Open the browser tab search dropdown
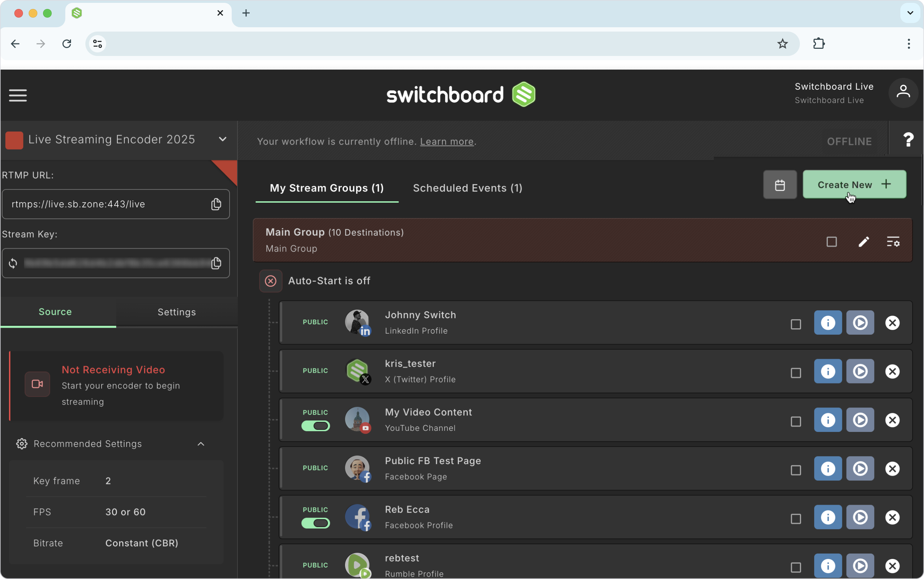Screen dimensions: 924x579 [910, 13]
